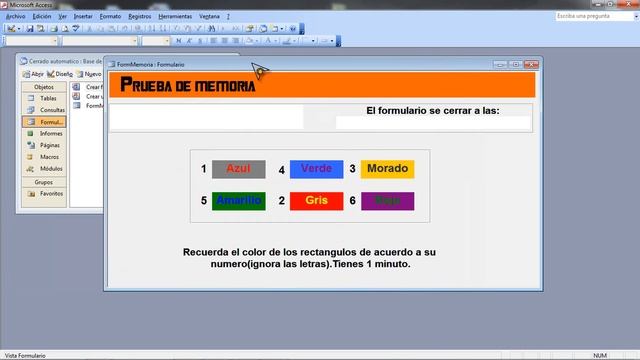Click the Help question-mark toolbar icon

[x=293, y=29]
